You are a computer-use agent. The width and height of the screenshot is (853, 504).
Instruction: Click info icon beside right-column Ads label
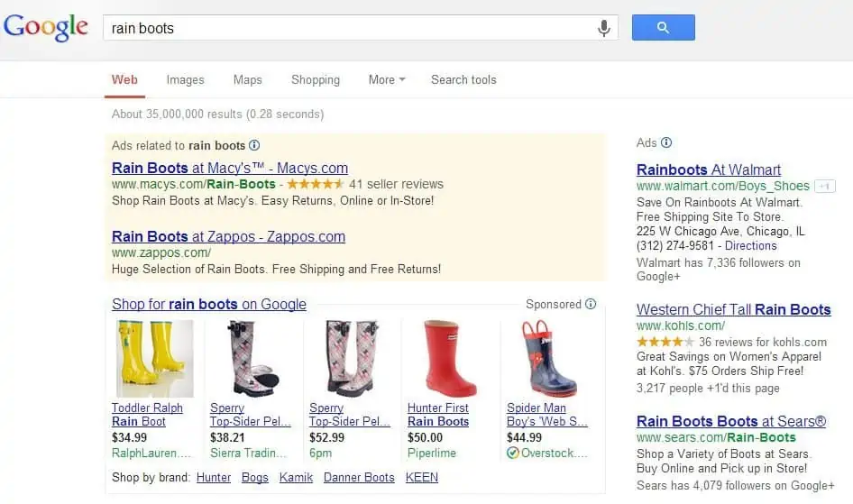pos(666,142)
